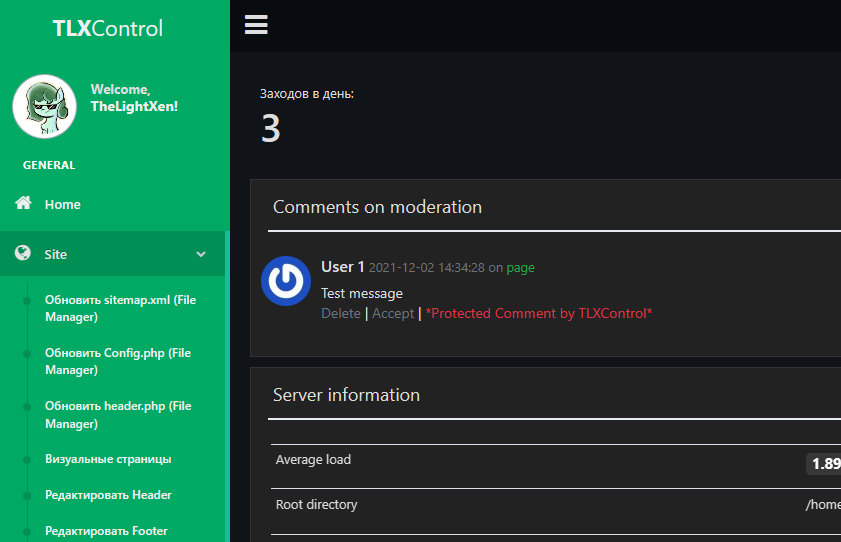This screenshot has width=841, height=542.
Task: Collapse the Site submenu chevron
Action: (x=201, y=254)
